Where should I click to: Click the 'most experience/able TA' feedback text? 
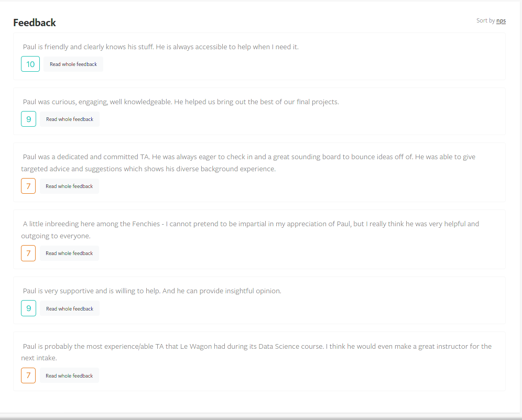coord(256,352)
